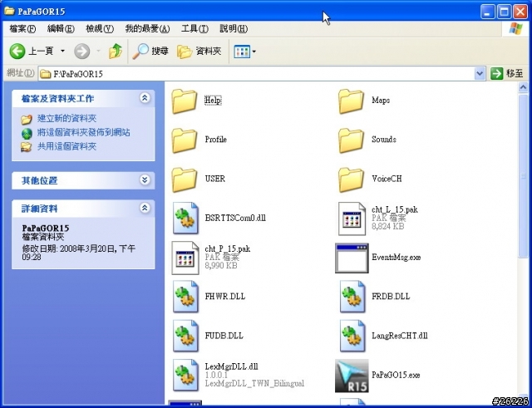Select the EventsMsg.exe file name

pos(396,258)
